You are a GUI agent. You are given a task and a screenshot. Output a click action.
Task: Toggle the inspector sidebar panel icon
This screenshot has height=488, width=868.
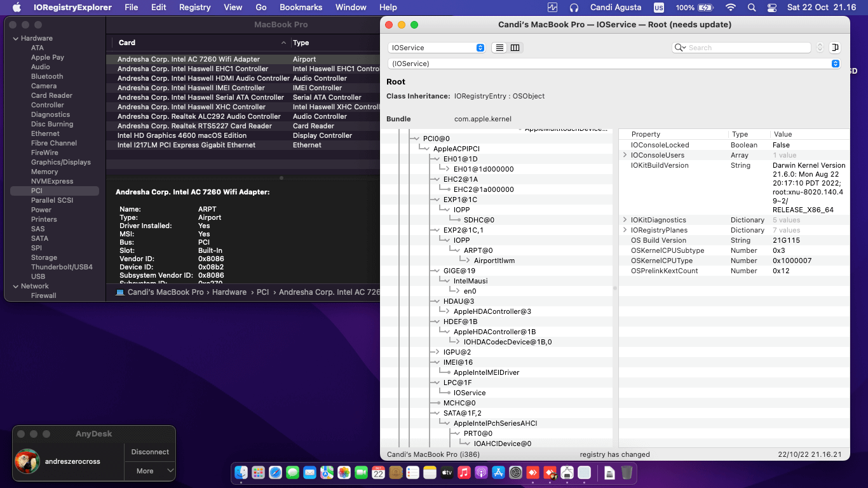(835, 48)
